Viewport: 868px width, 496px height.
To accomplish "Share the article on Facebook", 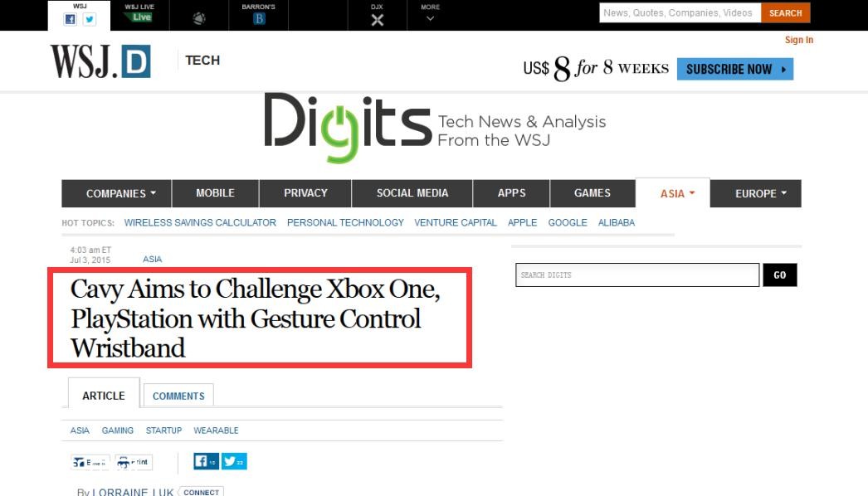I will point(207,461).
